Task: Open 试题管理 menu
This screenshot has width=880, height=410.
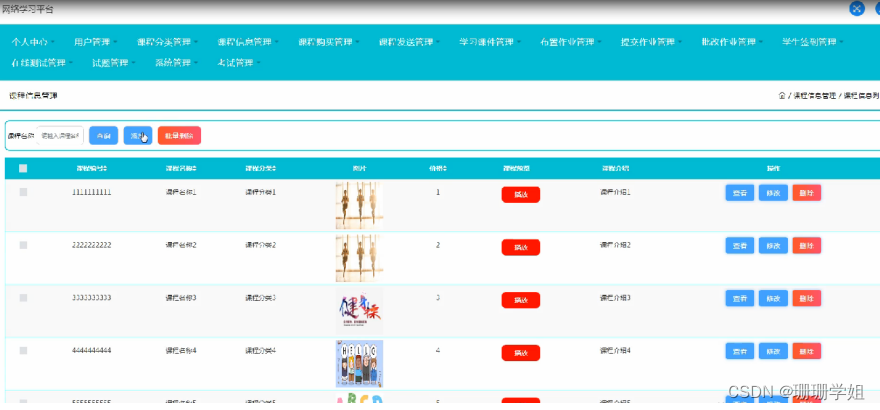Action: point(114,63)
